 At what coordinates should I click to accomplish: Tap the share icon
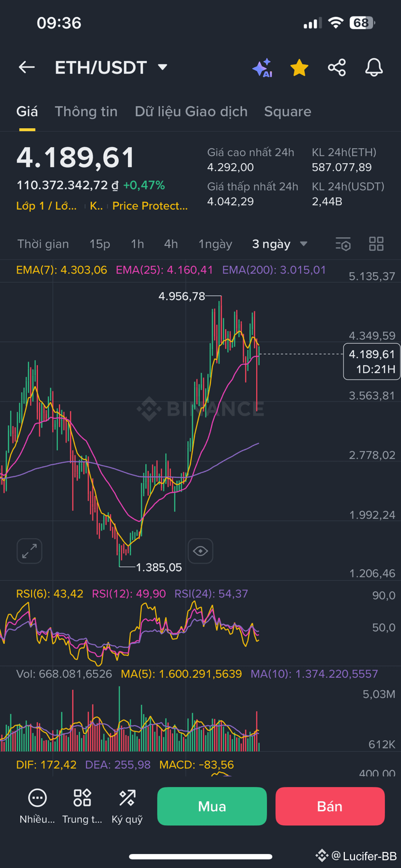(x=337, y=67)
